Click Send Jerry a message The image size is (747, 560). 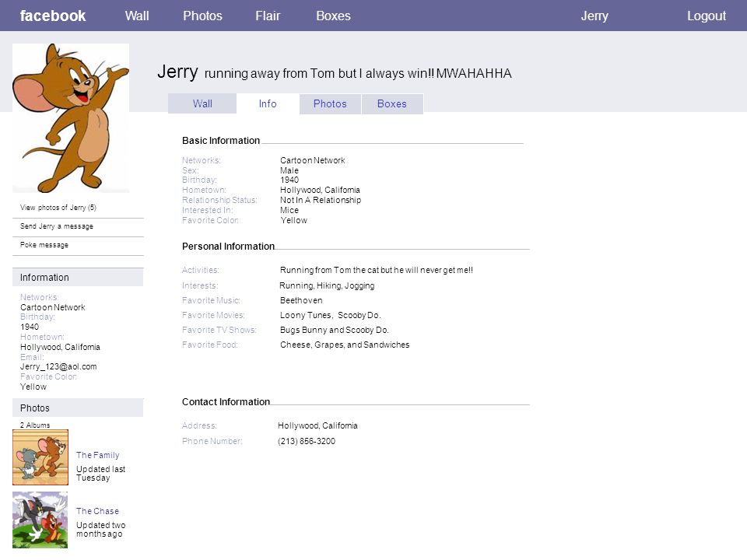pyautogui.click(x=57, y=226)
